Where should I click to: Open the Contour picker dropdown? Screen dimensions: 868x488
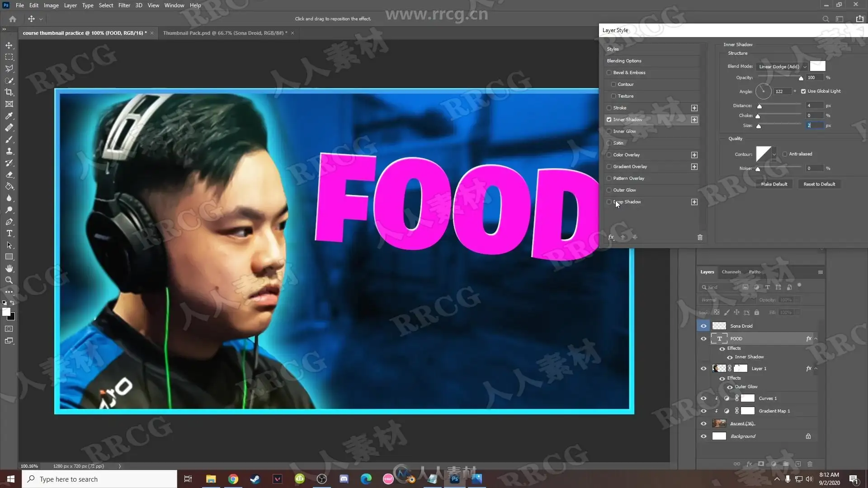coord(774,155)
